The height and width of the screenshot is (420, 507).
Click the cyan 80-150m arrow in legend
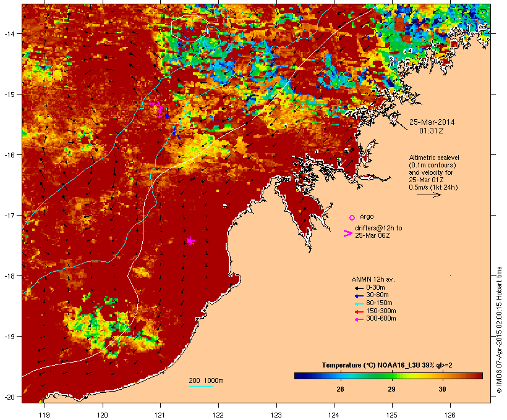(x=359, y=304)
